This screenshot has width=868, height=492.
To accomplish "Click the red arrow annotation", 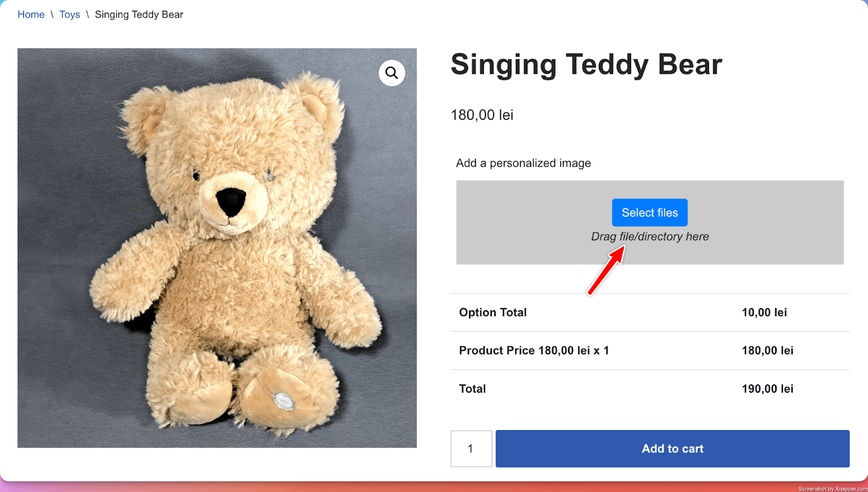I will point(607,270).
